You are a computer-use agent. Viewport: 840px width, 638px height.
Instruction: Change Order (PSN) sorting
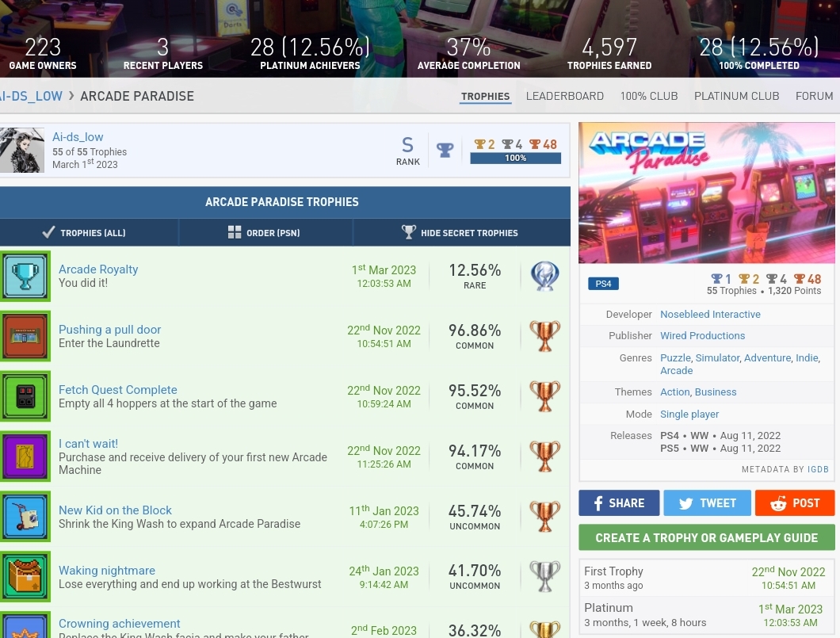(263, 232)
